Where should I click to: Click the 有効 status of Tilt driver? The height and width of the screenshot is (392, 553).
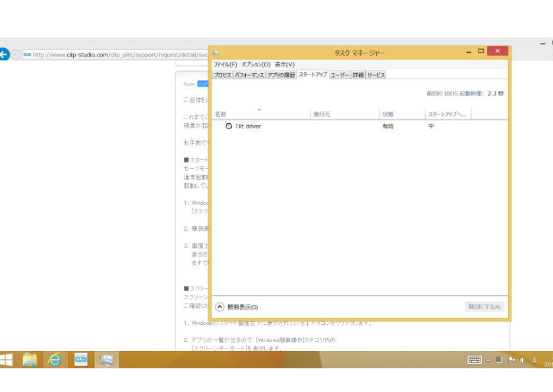(388, 126)
